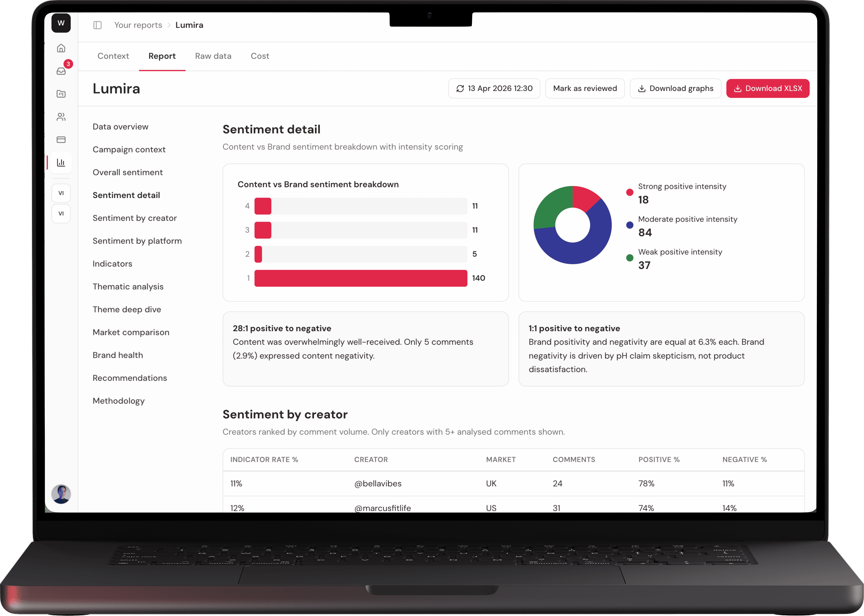864x616 pixels.
Task: Click the Lumira breadcrumb
Action: coord(189,25)
